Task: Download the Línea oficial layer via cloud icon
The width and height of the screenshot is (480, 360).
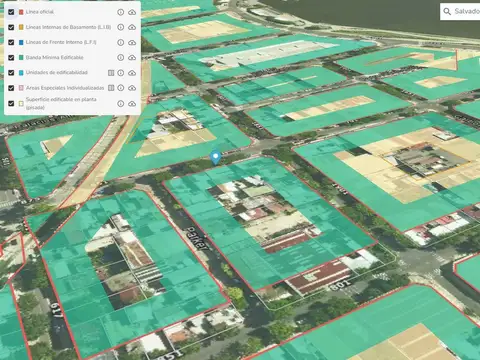Action: coord(132,12)
